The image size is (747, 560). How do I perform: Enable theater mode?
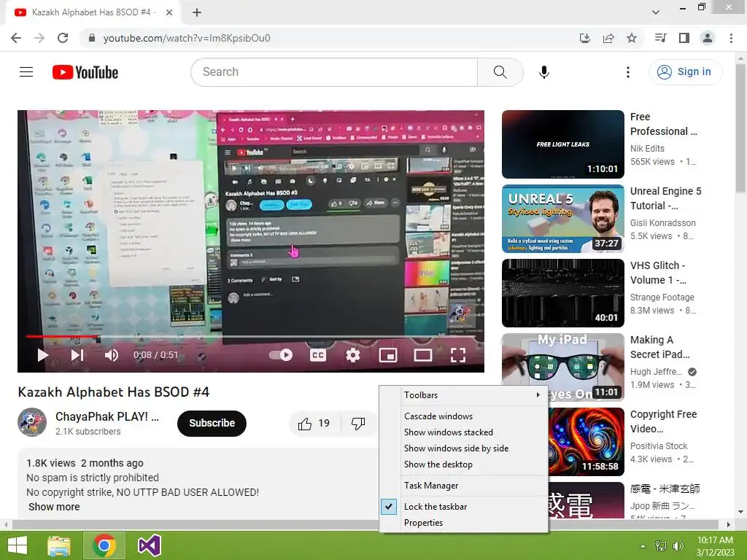[x=422, y=355]
